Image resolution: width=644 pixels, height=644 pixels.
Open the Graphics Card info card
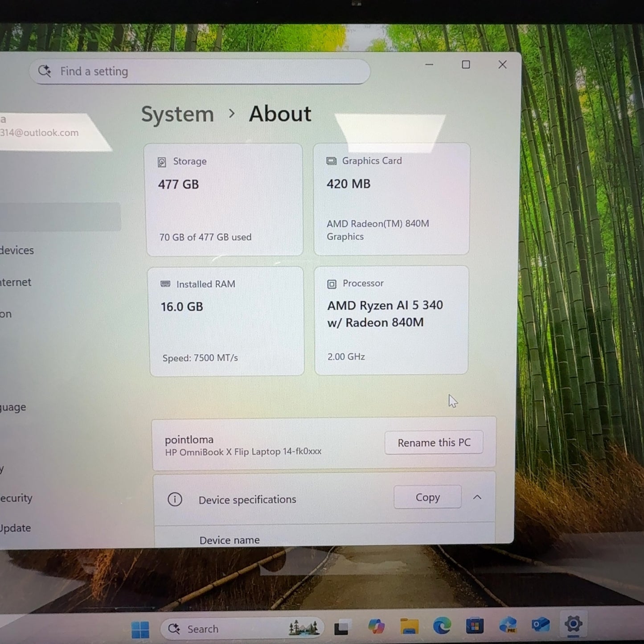tap(392, 199)
